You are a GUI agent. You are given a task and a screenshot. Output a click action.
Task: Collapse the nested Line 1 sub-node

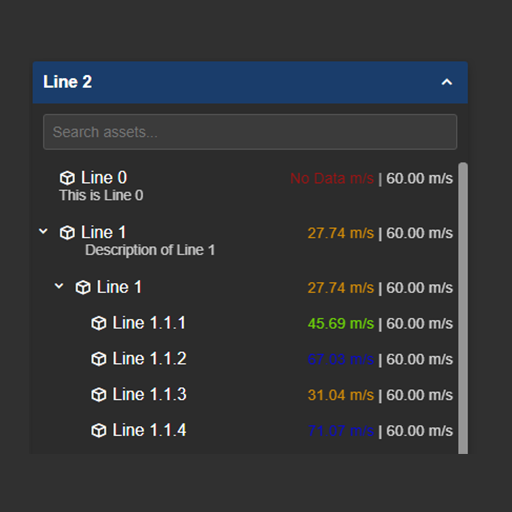point(59,286)
